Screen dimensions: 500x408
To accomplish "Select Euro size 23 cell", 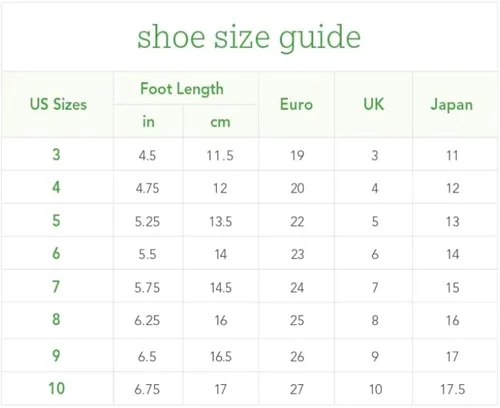I will pyautogui.click(x=297, y=254).
